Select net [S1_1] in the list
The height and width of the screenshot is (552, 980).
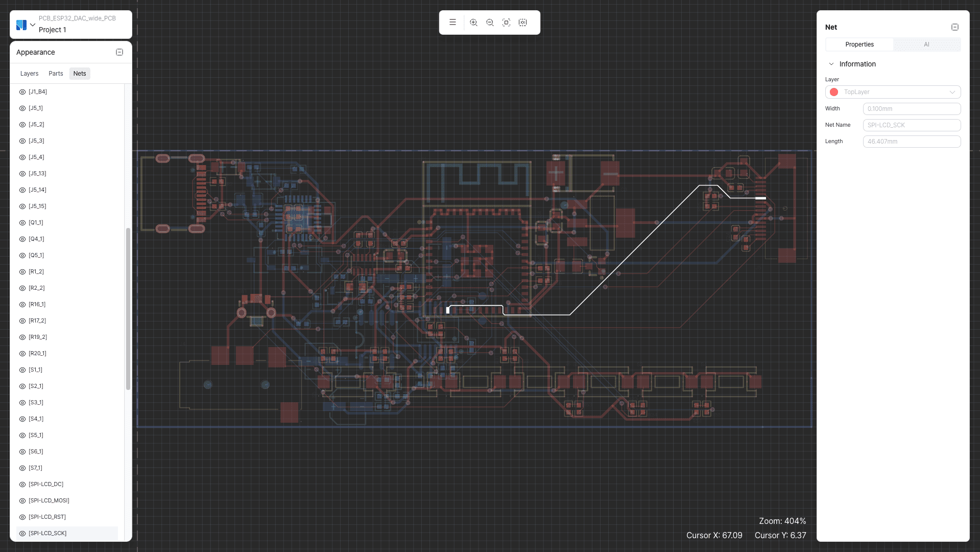(67, 370)
